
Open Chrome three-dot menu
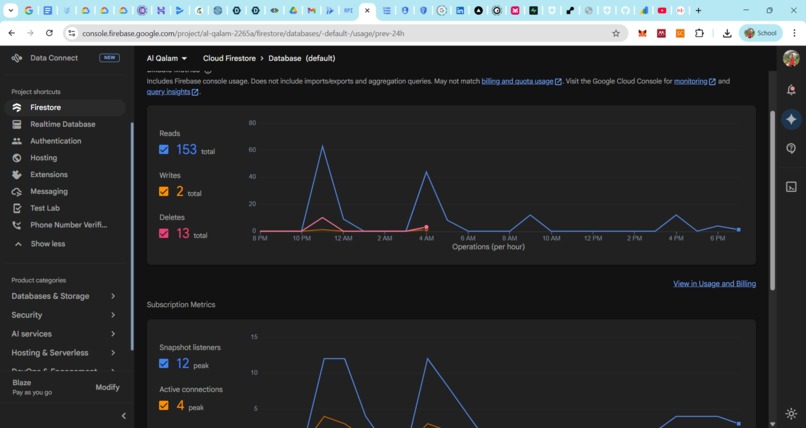click(794, 33)
